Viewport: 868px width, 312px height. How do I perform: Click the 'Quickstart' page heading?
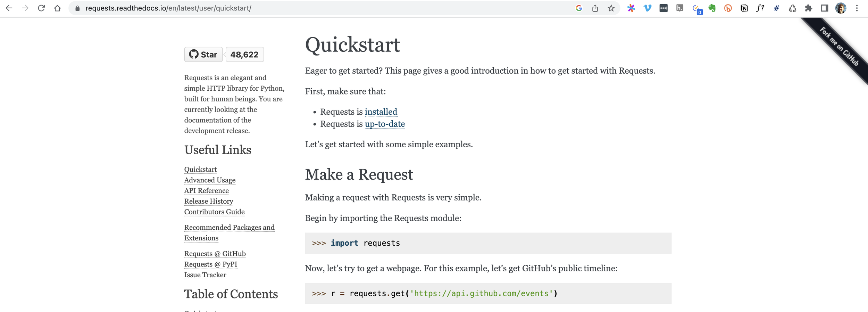pyautogui.click(x=352, y=45)
